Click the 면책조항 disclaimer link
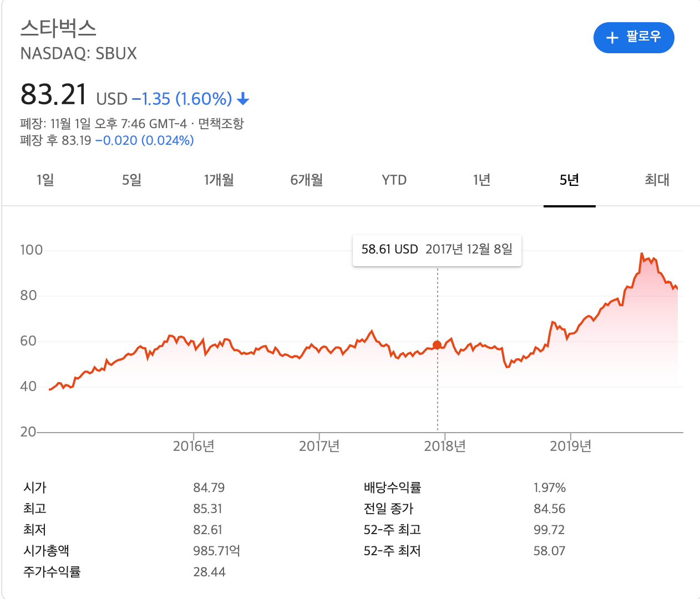Screen dimensions: 700x599 click(221, 123)
